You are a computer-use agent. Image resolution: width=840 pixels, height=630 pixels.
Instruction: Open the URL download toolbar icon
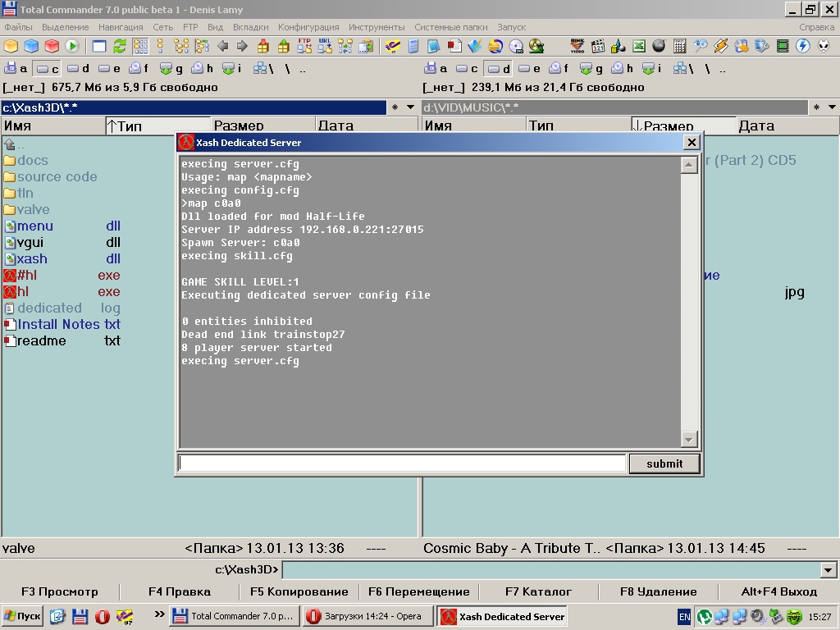pos(325,46)
